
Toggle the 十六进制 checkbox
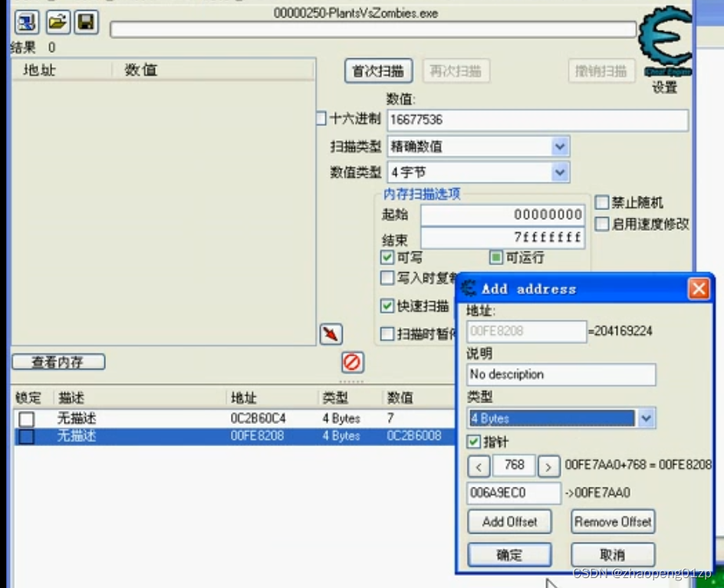322,118
